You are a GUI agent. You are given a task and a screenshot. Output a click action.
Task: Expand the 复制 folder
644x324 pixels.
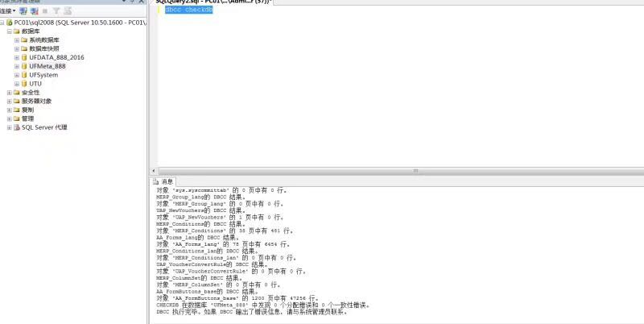point(9,110)
